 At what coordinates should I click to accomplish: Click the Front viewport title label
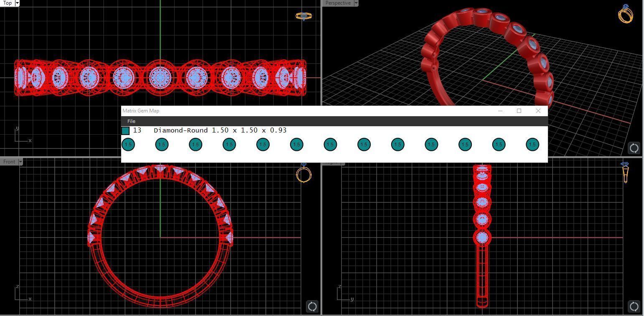9,162
